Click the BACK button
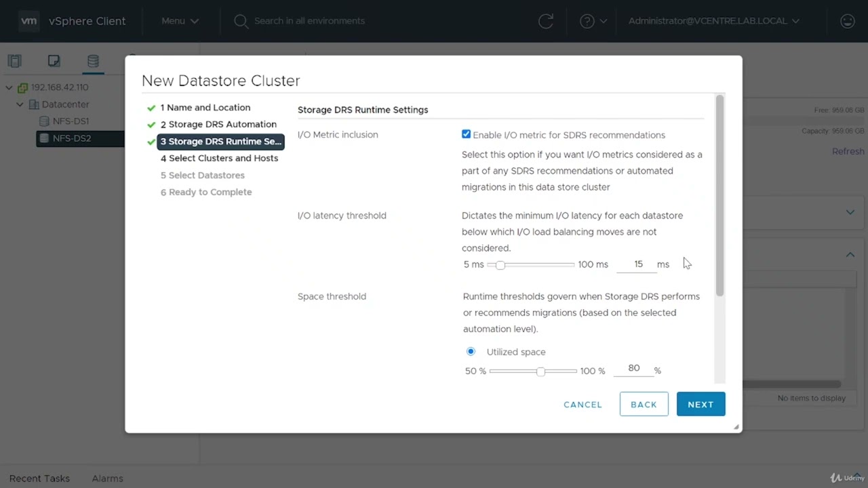 pyautogui.click(x=644, y=404)
